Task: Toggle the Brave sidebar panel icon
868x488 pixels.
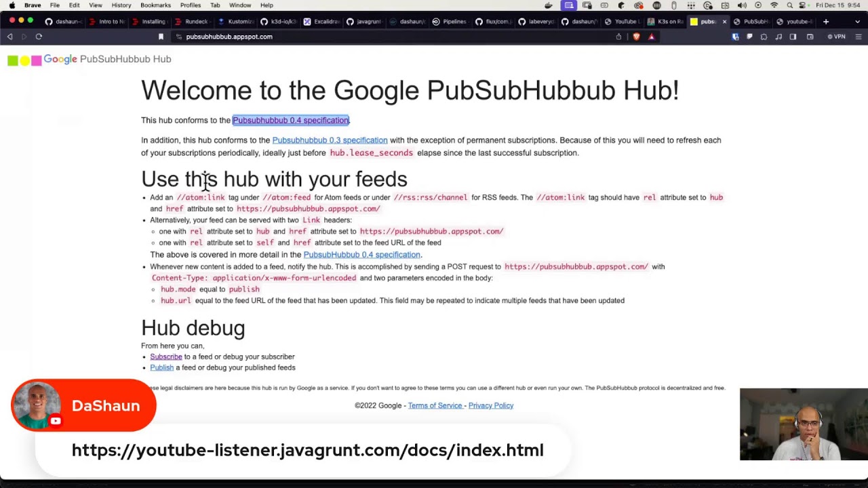Action: pos(793,37)
